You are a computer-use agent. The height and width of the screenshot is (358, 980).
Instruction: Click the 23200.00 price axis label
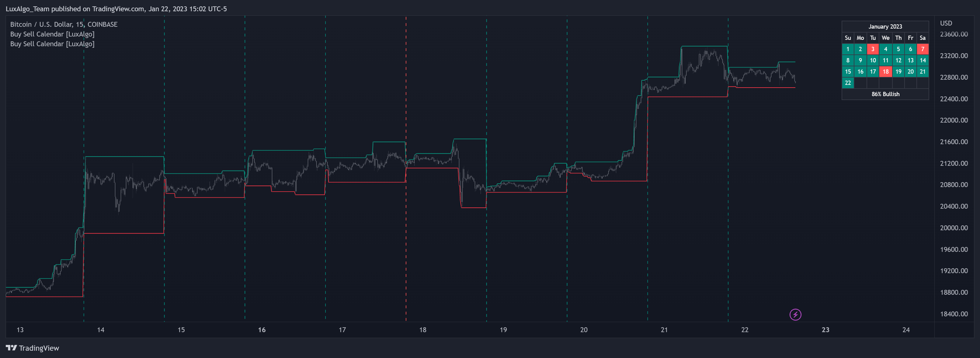(954, 56)
